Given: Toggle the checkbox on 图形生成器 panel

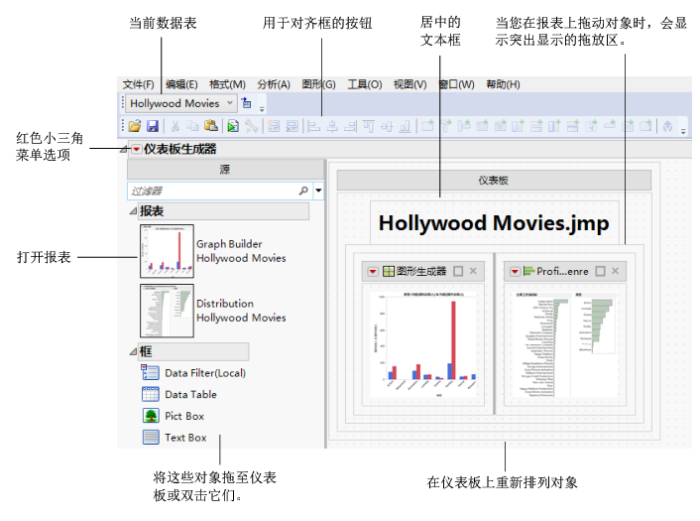Looking at the screenshot, I should (x=457, y=271).
